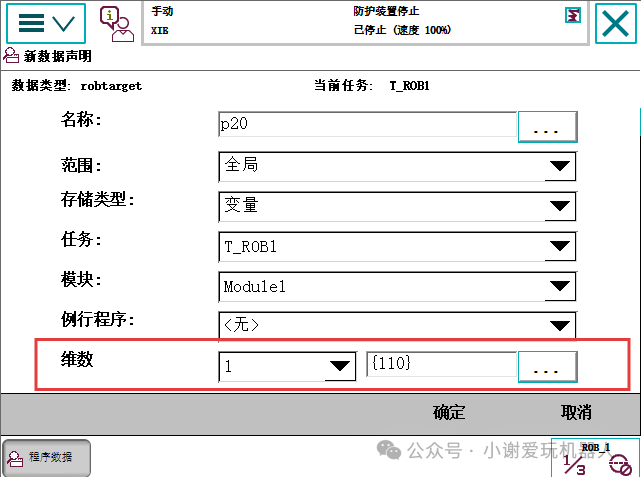Expand the 存储类型 storage type dropdown
This screenshot has width=641, height=477.
[x=397, y=206]
